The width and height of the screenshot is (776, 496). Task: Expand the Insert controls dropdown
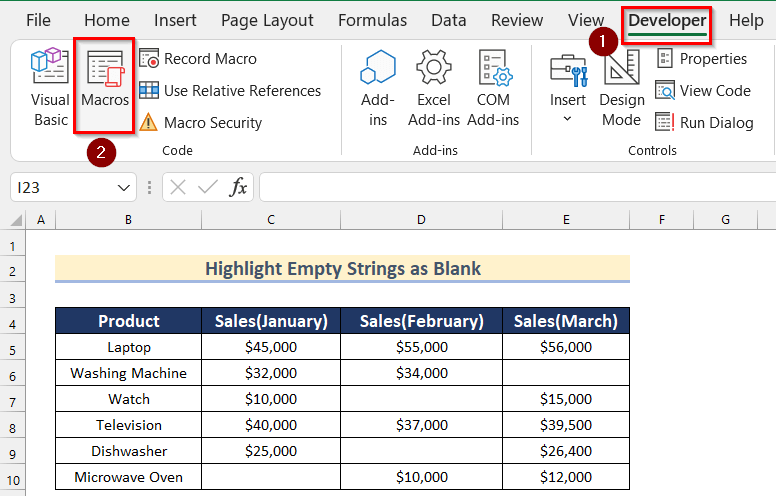coord(568,118)
